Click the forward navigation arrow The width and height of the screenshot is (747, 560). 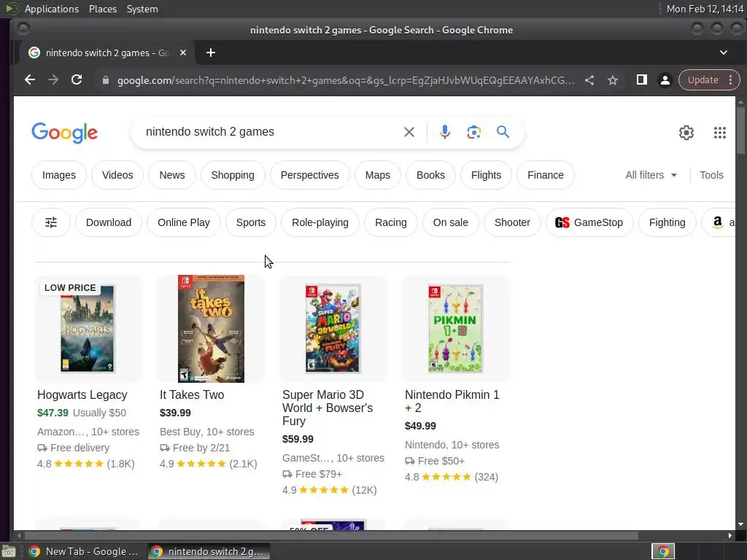tap(53, 80)
